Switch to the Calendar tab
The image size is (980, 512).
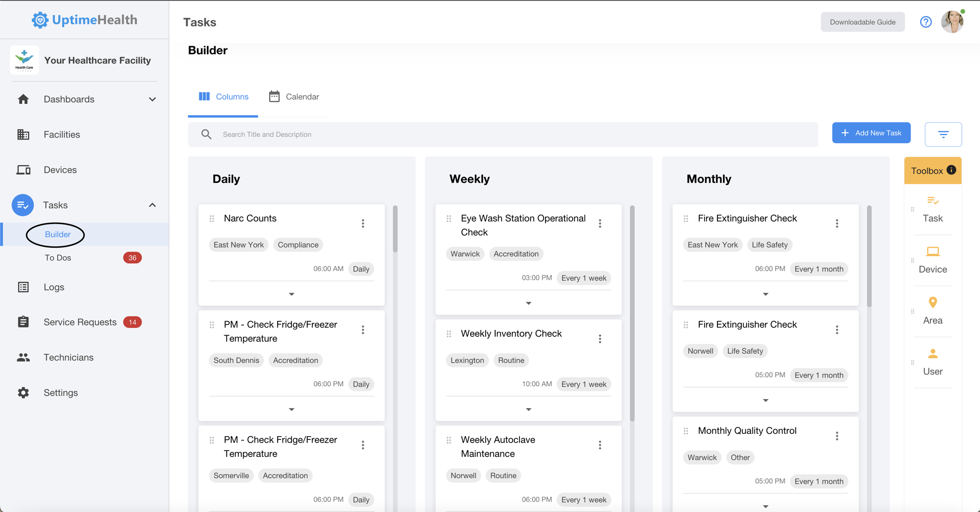tap(294, 96)
